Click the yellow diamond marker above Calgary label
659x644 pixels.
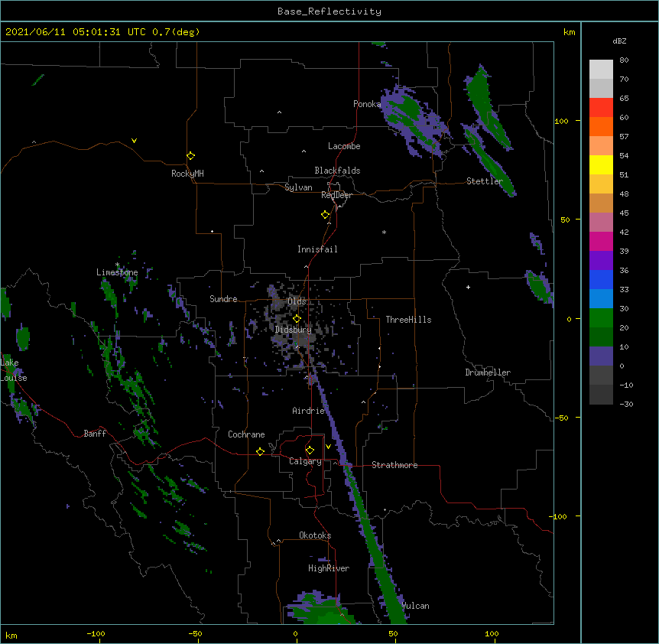click(x=310, y=450)
